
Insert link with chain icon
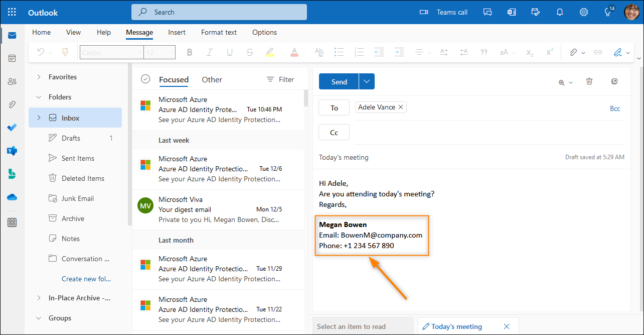pyautogui.click(x=597, y=52)
